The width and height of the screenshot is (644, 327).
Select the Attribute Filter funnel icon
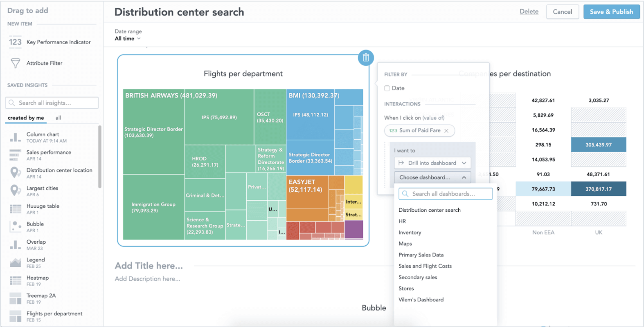tap(15, 63)
